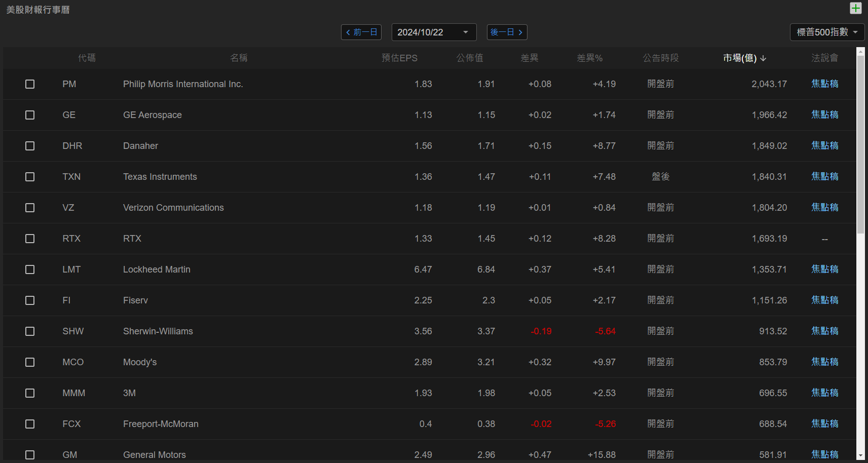This screenshot has height=463, width=868.
Task: Open 焦點稿 link for GE Aerospace
Action: click(x=824, y=115)
